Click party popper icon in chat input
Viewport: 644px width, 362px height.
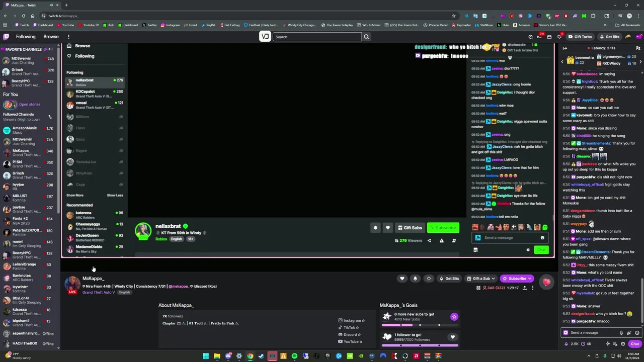[x=629, y=333]
